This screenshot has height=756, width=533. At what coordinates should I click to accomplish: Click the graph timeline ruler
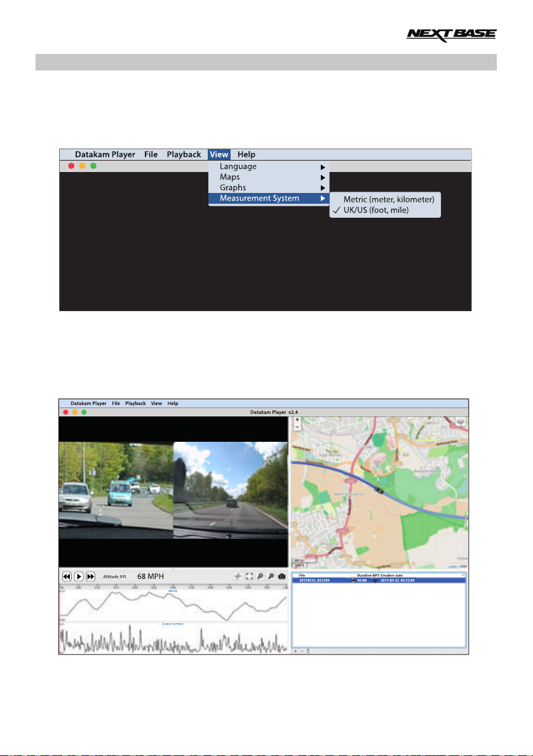point(173,587)
